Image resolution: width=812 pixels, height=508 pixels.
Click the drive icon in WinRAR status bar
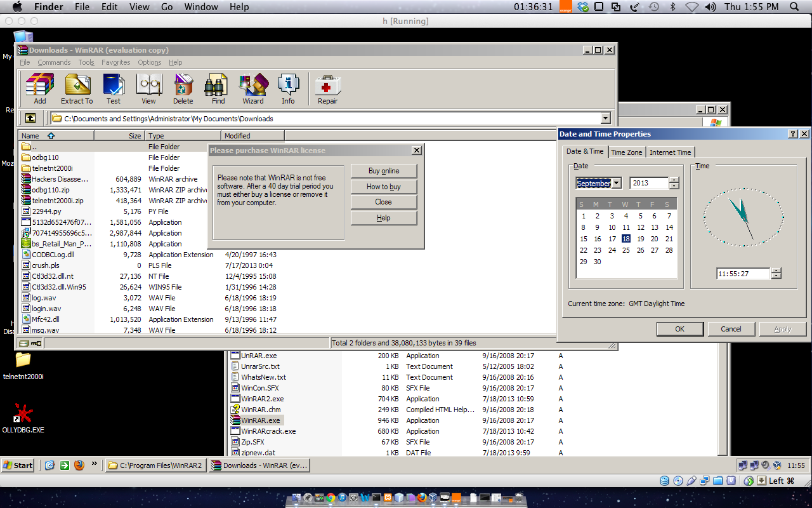pos(23,343)
